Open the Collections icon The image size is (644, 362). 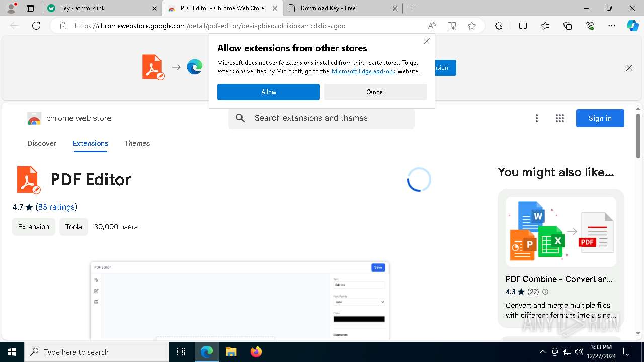point(568,26)
